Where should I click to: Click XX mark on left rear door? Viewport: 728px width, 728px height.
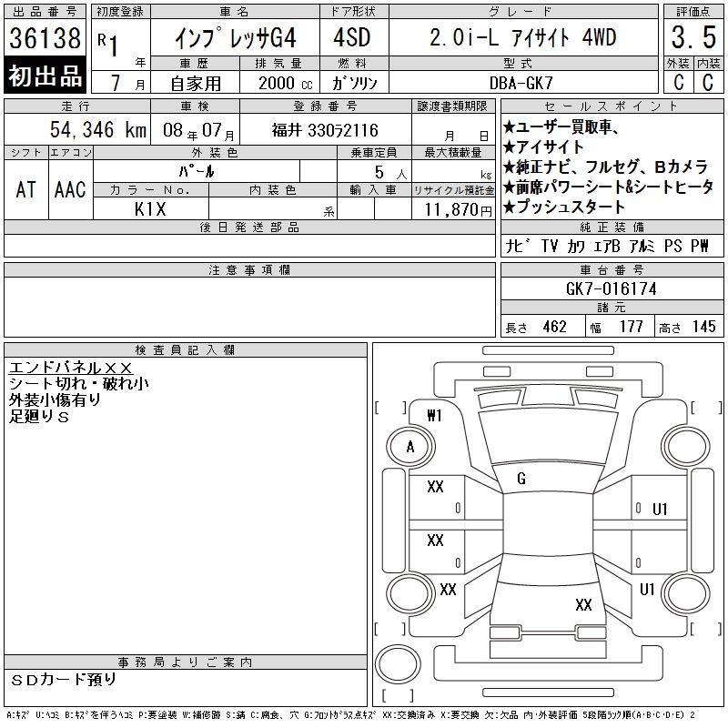[435, 540]
